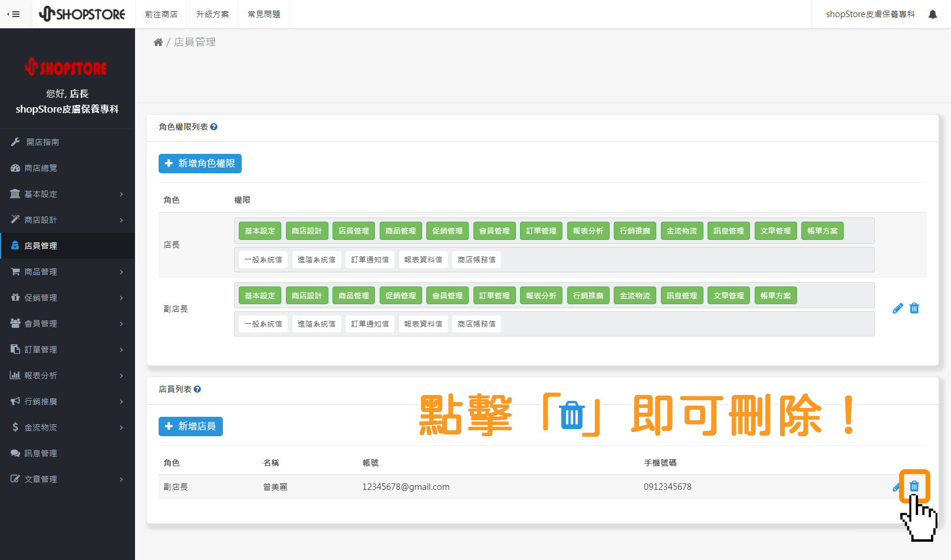951x560 pixels.
Task: Expand 報表分析 sidebar menu
Action: 67,375
